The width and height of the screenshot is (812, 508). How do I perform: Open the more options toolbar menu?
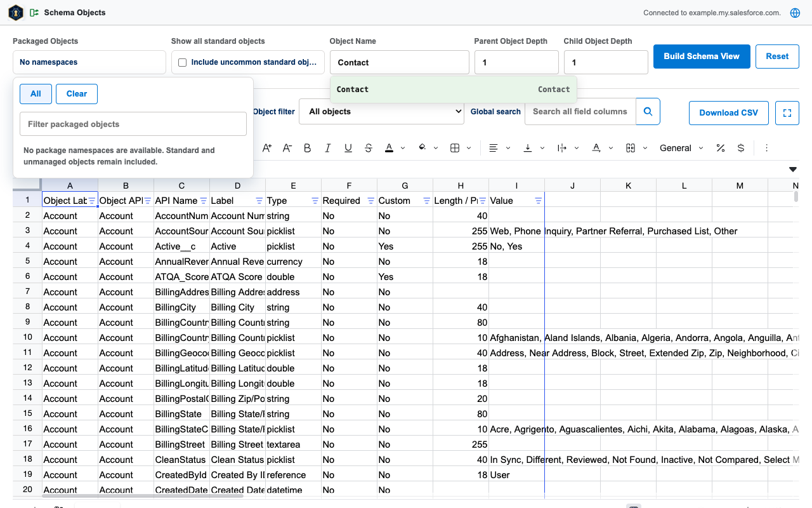(x=766, y=148)
